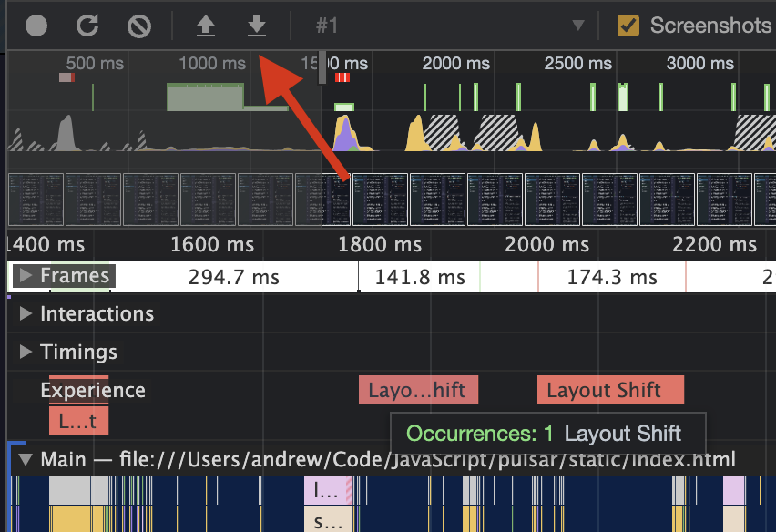Select the 141.8 ms frame
This screenshot has width=776, height=532.
[x=419, y=277]
